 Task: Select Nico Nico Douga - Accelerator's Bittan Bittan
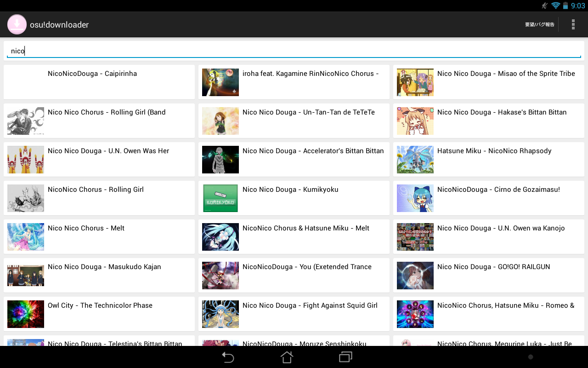tap(313, 151)
